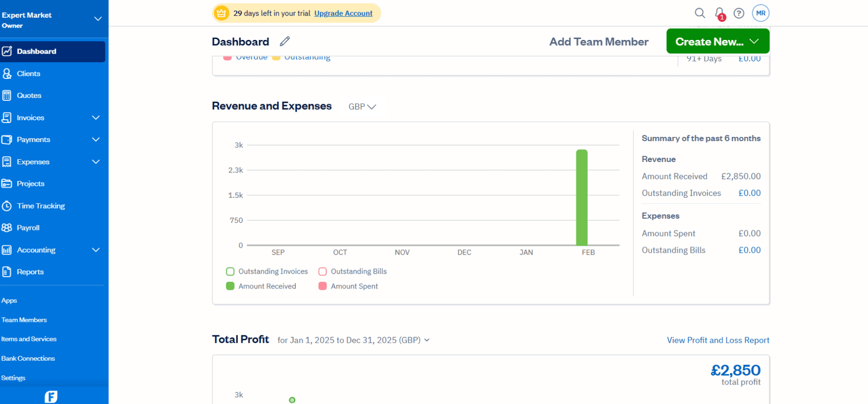This screenshot has height=404, width=868.
Task: Toggle Amount Spent legend box
Action: pos(322,286)
